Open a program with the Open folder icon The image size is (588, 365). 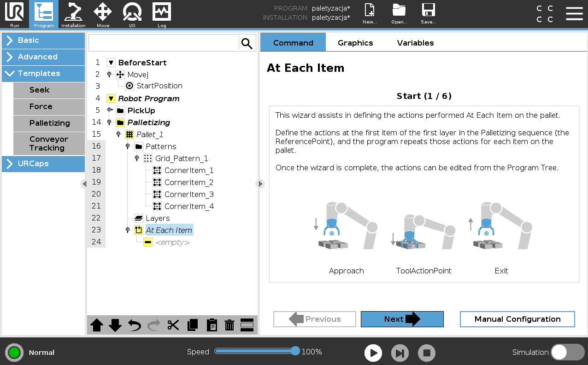pyautogui.click(x=399, y=14)
